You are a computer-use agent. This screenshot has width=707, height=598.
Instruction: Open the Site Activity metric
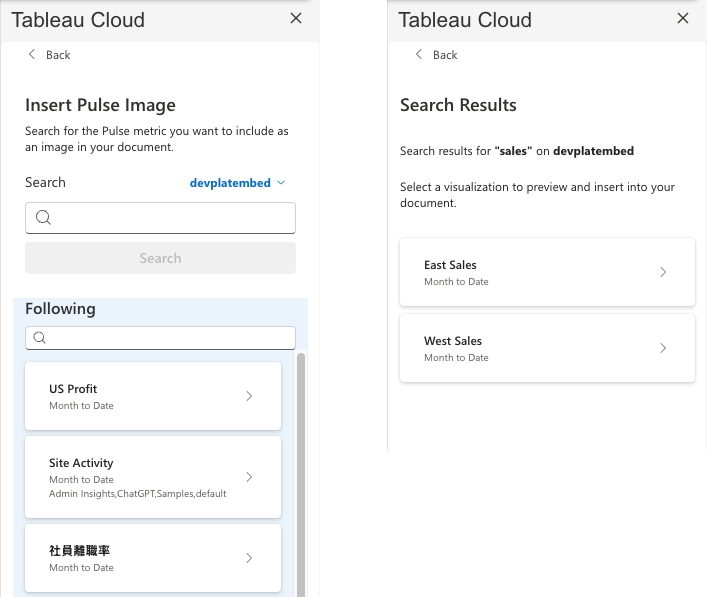pos(140,477)
